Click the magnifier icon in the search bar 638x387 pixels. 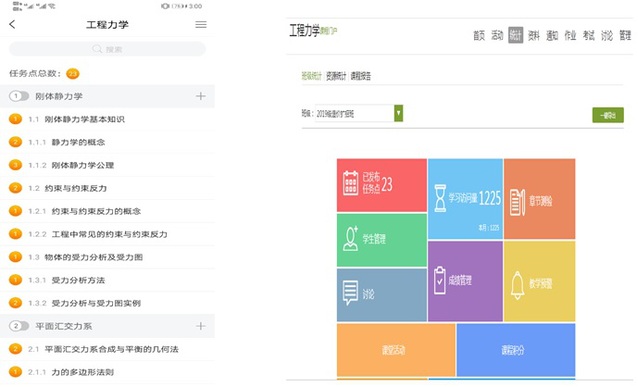coord(97,49)
